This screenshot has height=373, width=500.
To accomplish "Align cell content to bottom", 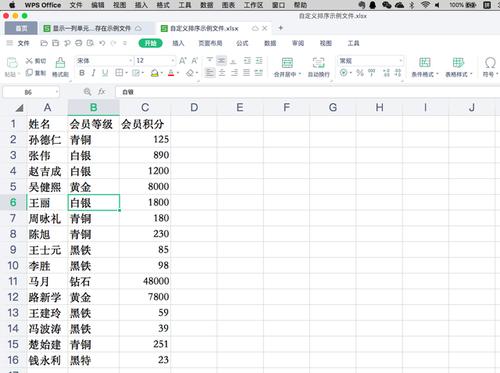I will 233,61.
